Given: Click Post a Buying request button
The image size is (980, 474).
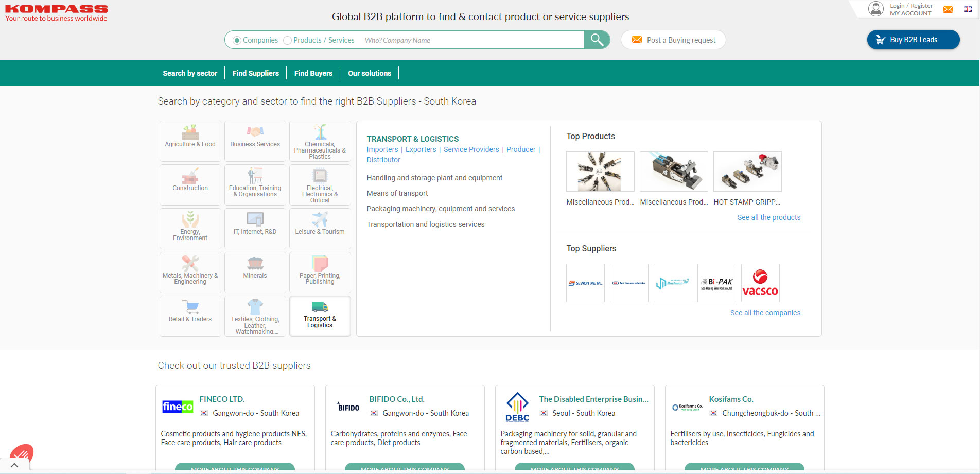Looking at the screenshot, I should [x=673, y=40].
